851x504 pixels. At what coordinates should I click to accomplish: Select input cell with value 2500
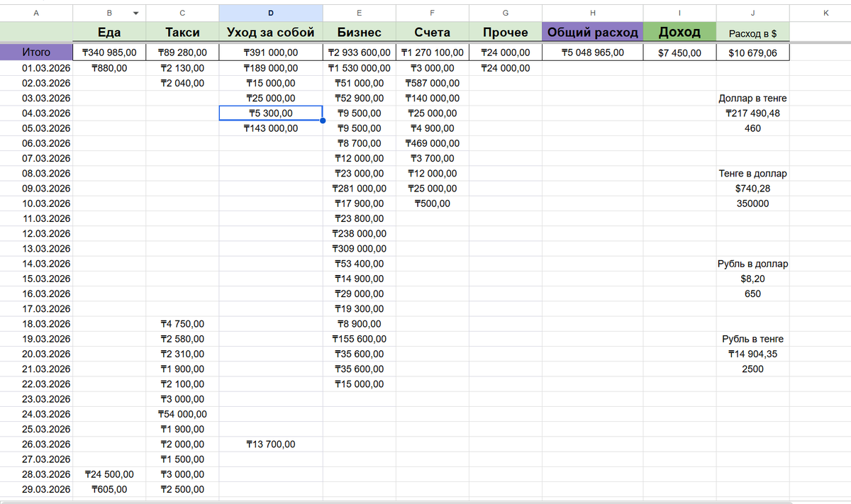click(x=752, y=369)
